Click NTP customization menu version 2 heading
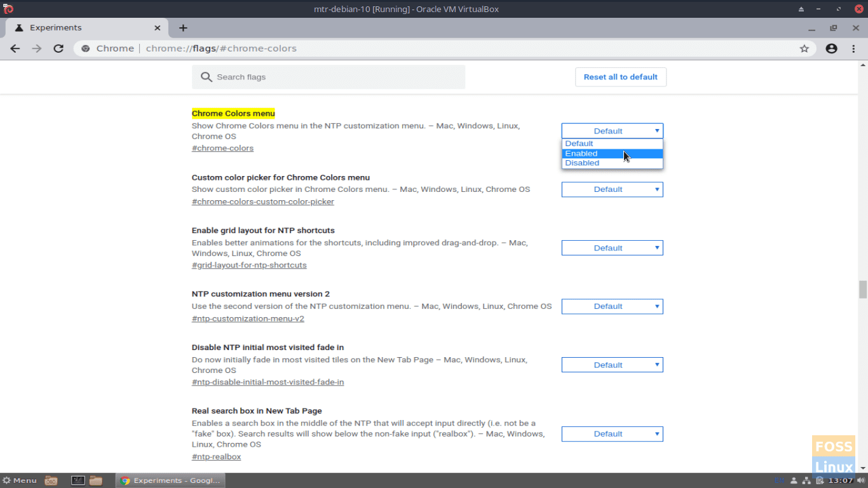This screenshot has height=488, width=868. (261, 294)
